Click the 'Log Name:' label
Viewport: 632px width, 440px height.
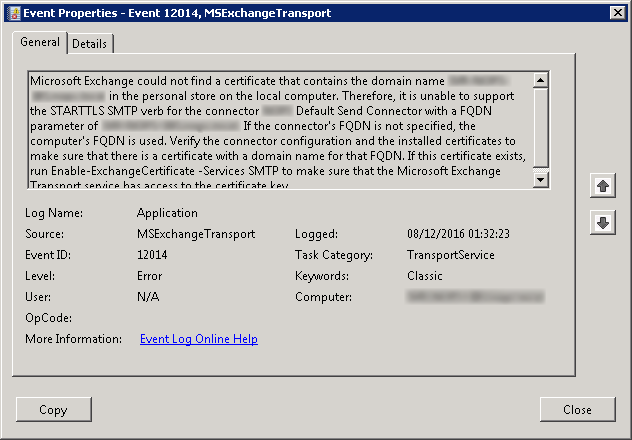point(54,213)
